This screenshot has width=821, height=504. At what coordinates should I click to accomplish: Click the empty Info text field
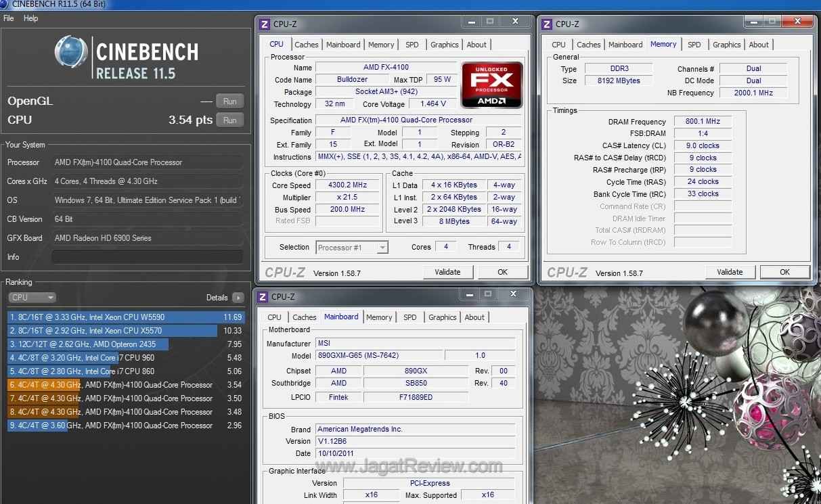pos(147,257)
